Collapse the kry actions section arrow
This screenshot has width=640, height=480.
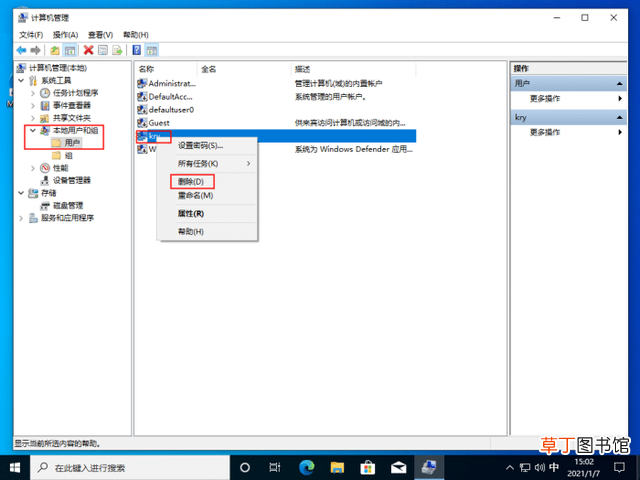[x=620, y=118]
